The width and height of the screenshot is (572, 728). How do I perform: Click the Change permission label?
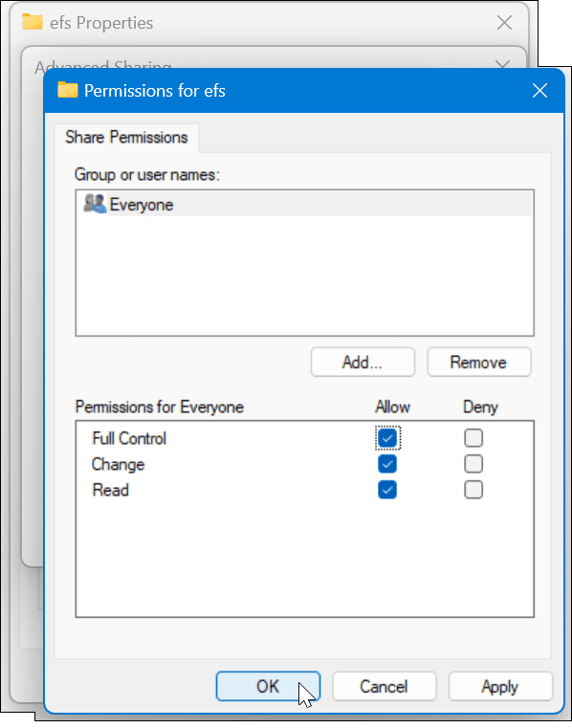coord(118,464)
